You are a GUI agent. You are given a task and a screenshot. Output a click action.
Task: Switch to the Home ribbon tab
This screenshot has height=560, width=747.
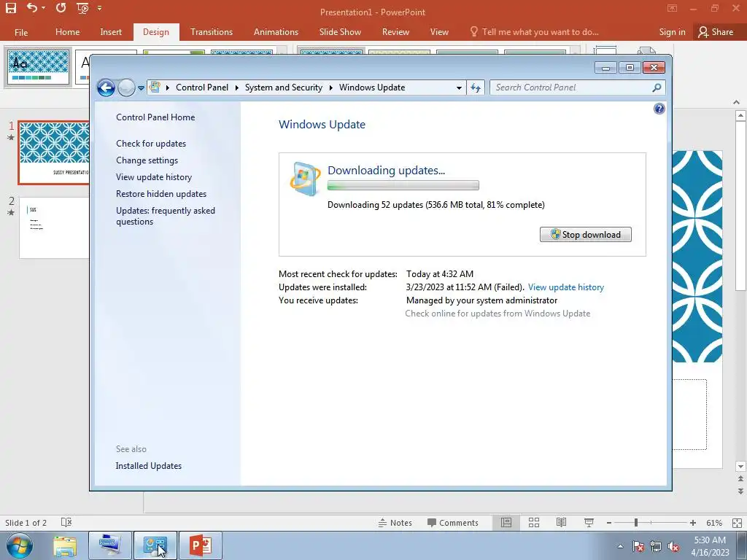click(67, 32)
